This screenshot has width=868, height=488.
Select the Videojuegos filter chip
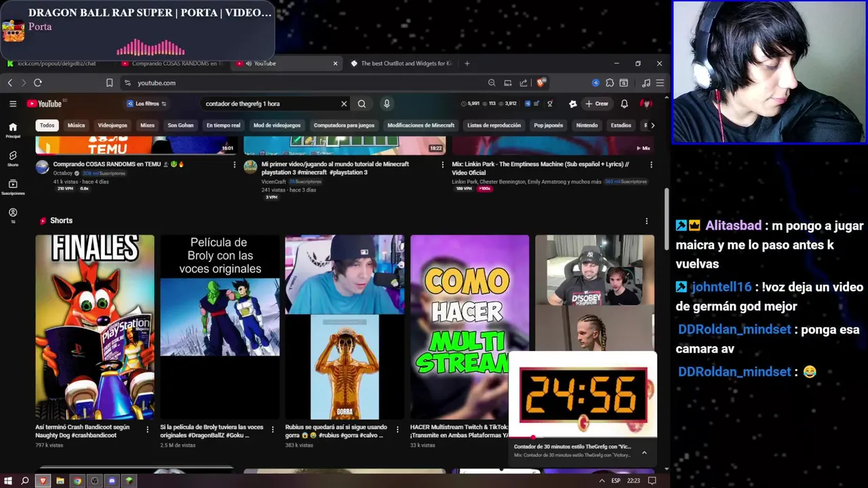click(113, 125)
